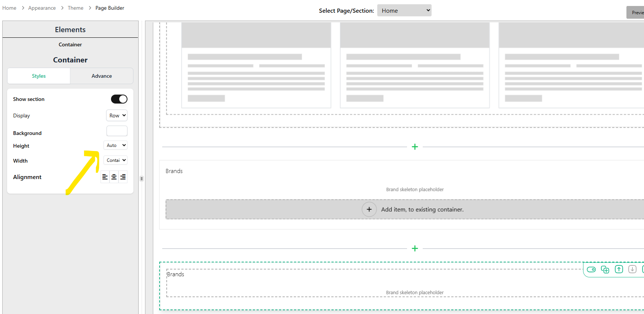Move selected section down
This screenshot has height=314, width=644.
(632, 269)
